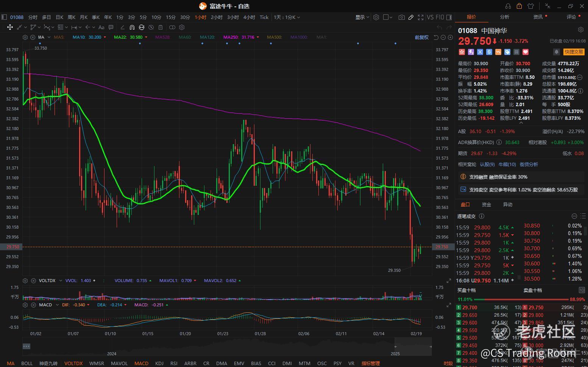The height and width of the screenshot is (367, 588).
Task: Click the price alert bell icon
Action: tap(556, 52)
